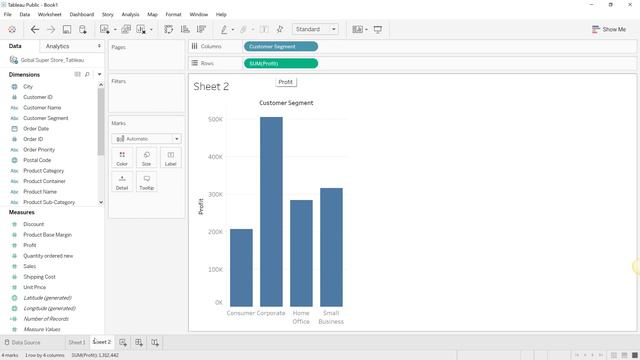Select the Order Priority dimension field

[39, 149]
